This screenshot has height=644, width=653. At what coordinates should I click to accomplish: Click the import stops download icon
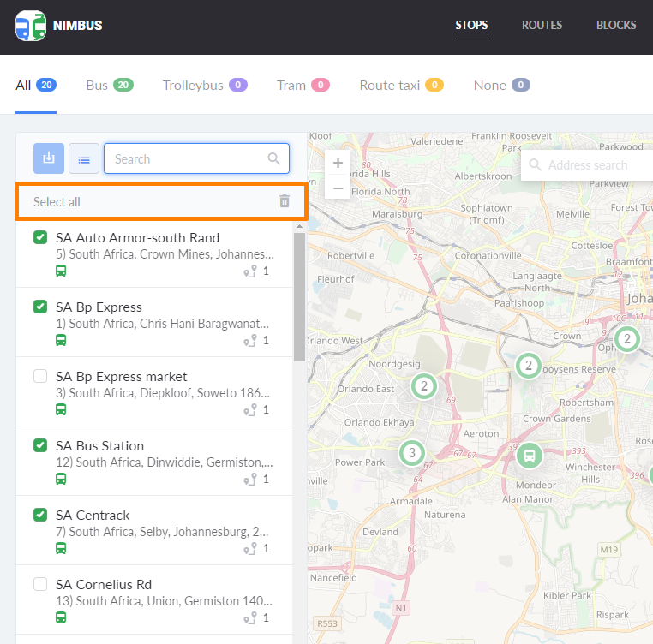click(x=49, y=158)
